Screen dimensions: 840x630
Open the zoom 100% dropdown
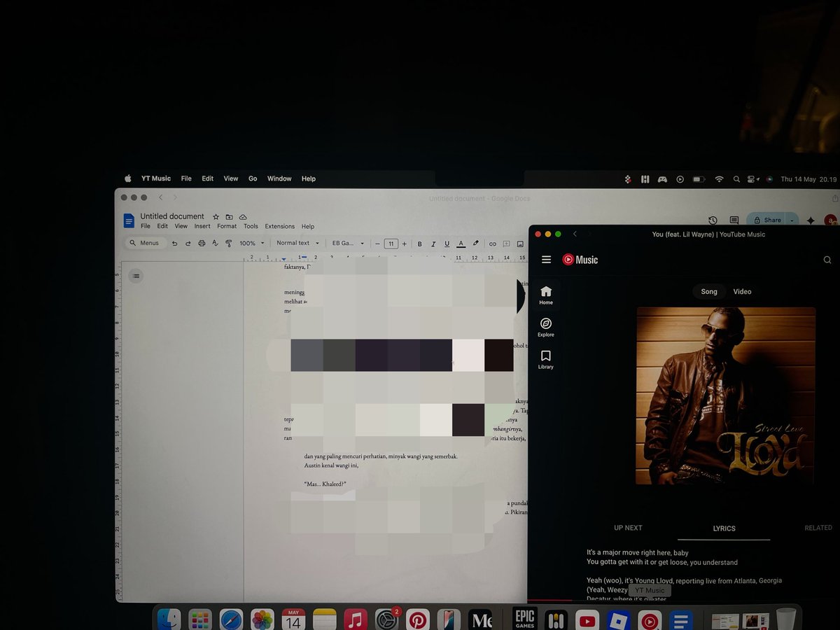252,244
